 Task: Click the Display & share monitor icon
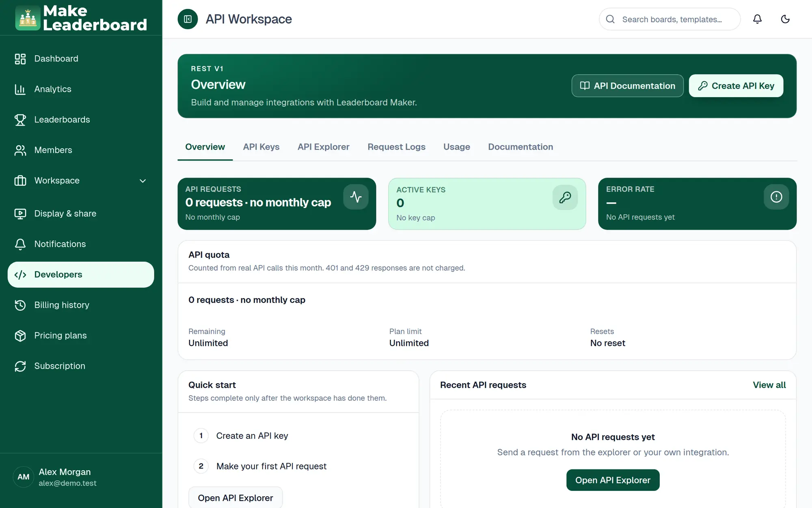click(x=20, y=214)
